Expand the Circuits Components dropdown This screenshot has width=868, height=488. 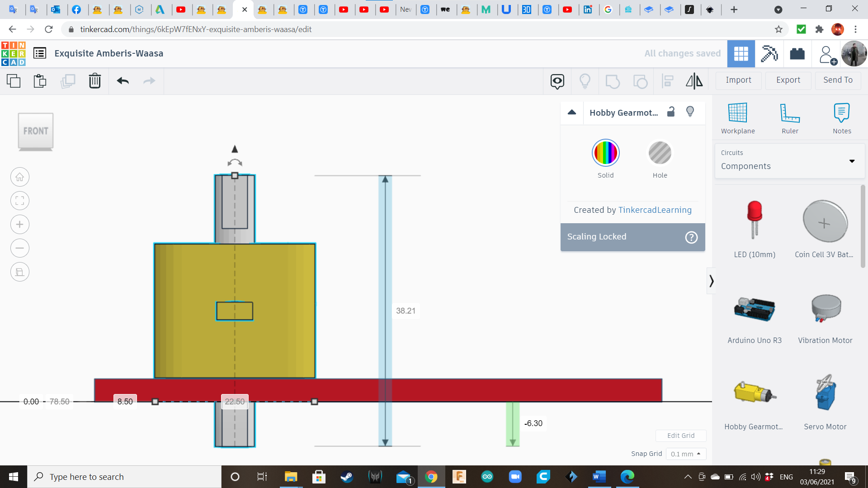pos(852,161)
